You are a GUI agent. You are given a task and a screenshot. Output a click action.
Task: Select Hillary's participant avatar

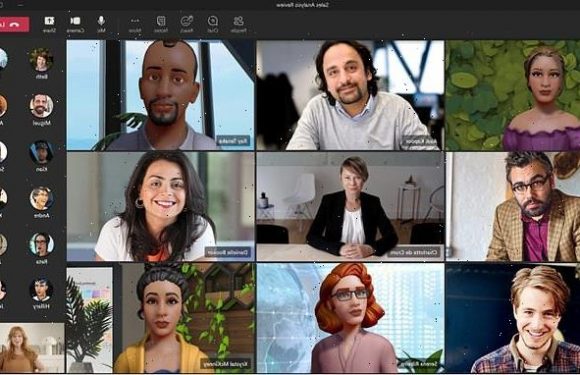point(41,290)
